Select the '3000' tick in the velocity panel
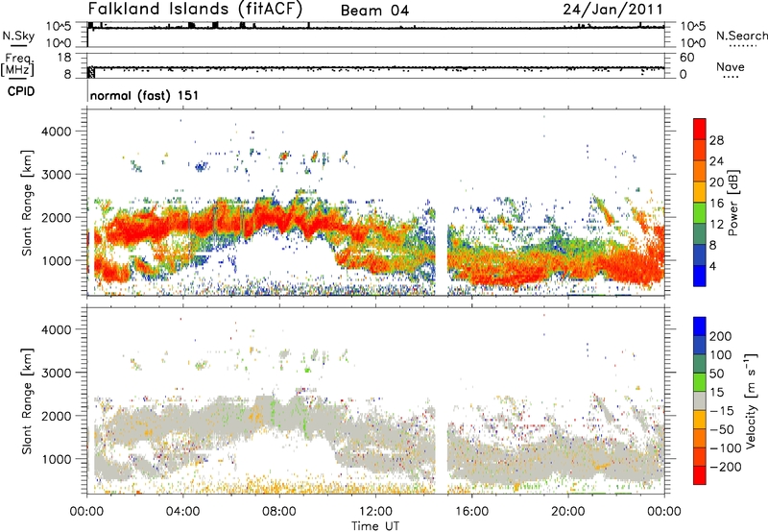Image resolution: width=768 pixels, height=532 pixels. 57,373
